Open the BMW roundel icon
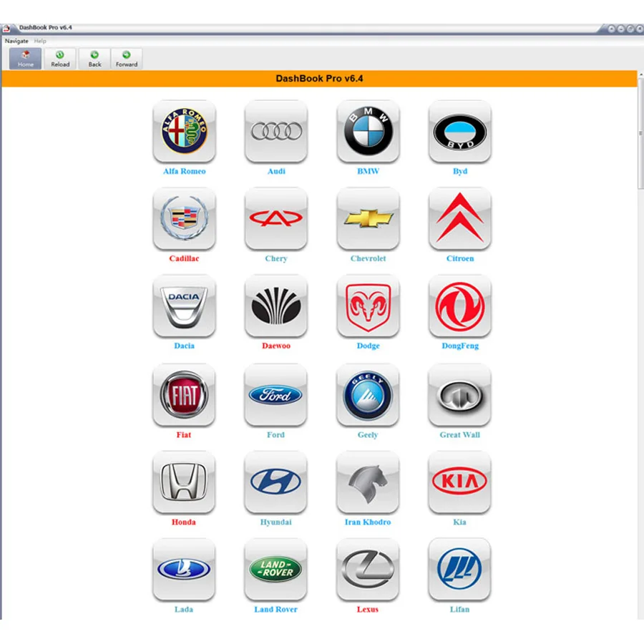 368,132
